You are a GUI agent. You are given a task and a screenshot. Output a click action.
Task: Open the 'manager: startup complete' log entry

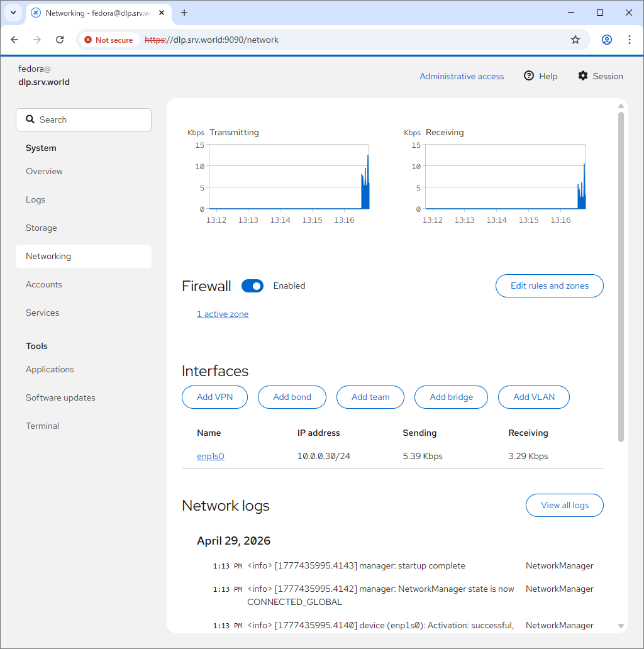pyautogui.click(x=400, y=566)
